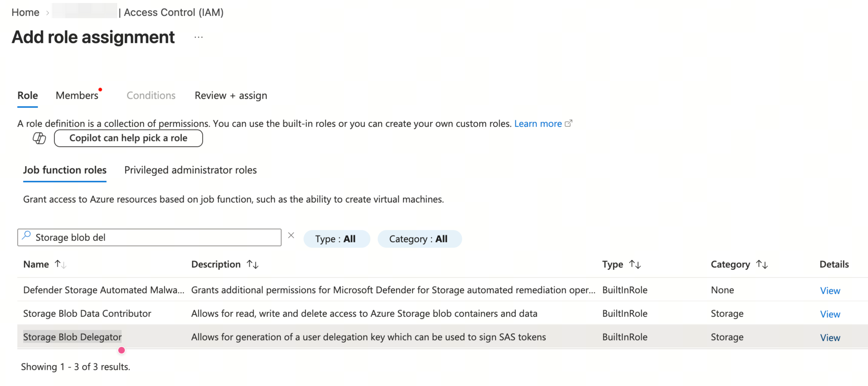
Task: Click the search magnifier icon in the role filter
Action: coord(26,235)
